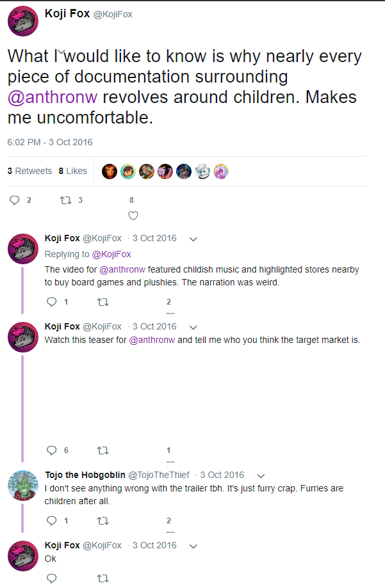View the 3 Retweets list
The image size is (385, 588).
pos(29,171)
